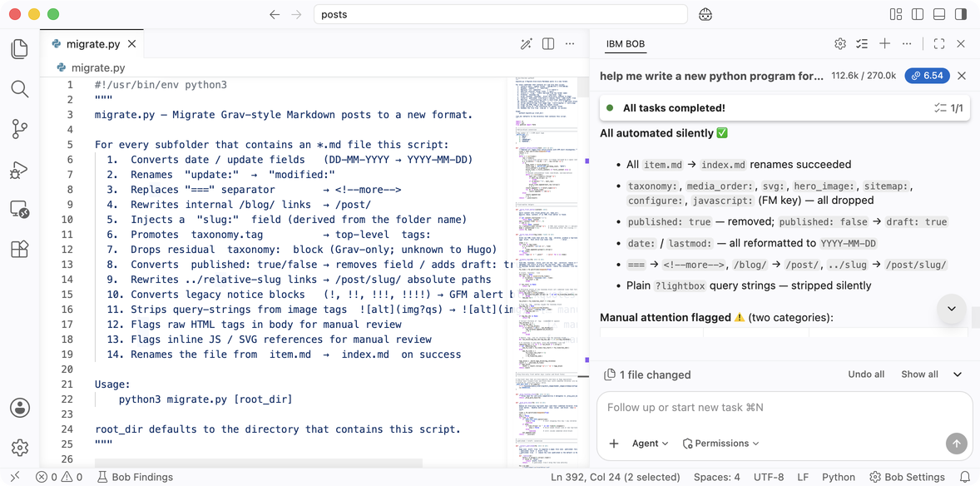
Task: Open the chat title help me write
Action: click(712, 76)
